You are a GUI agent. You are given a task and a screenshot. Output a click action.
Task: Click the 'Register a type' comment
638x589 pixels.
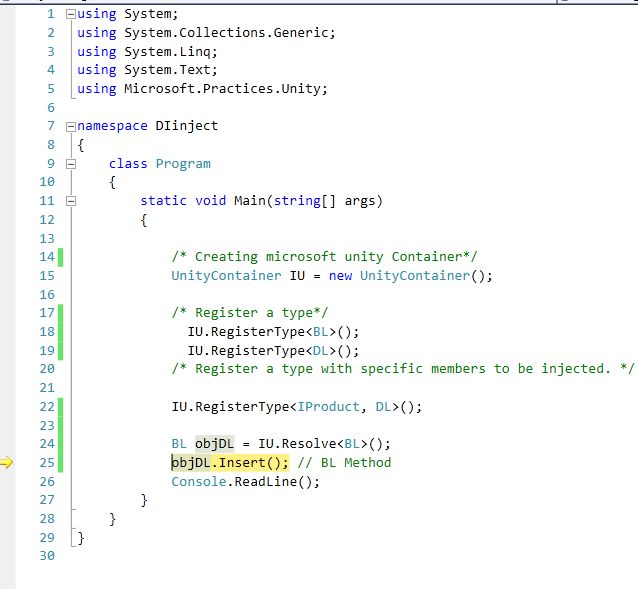click(x=250, y=313)
